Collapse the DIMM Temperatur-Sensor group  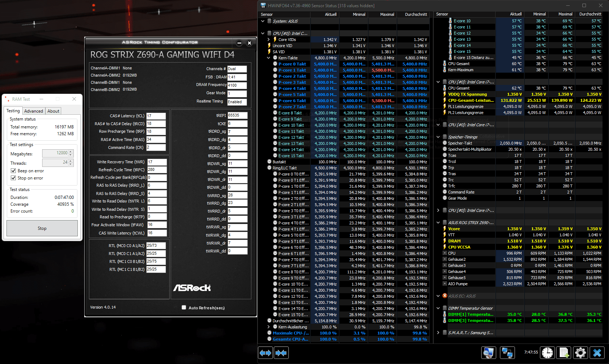(x=438, y=308)
